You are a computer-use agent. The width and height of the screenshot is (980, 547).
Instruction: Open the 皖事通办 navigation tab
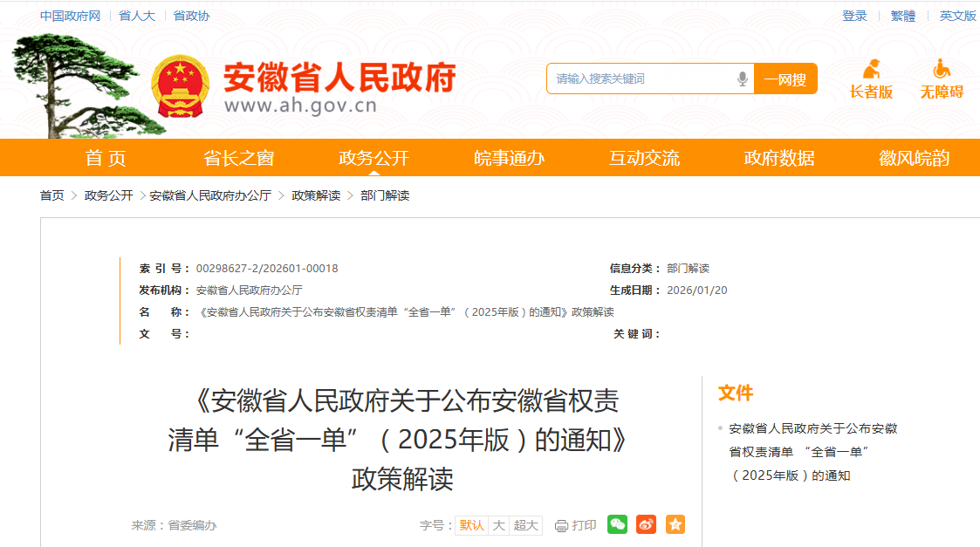click(x=509, y=158)
